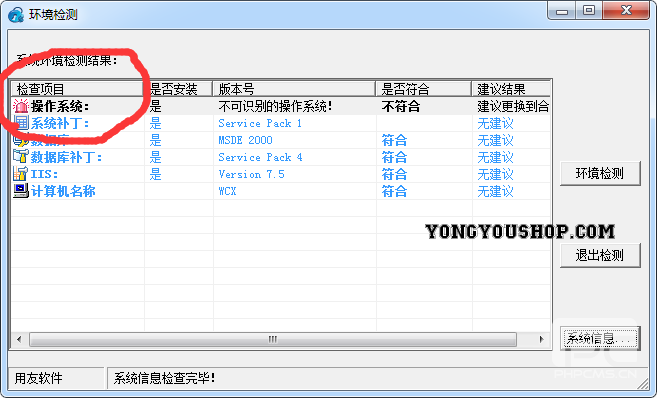Click the 建议结果 column header

click(511, 89)
